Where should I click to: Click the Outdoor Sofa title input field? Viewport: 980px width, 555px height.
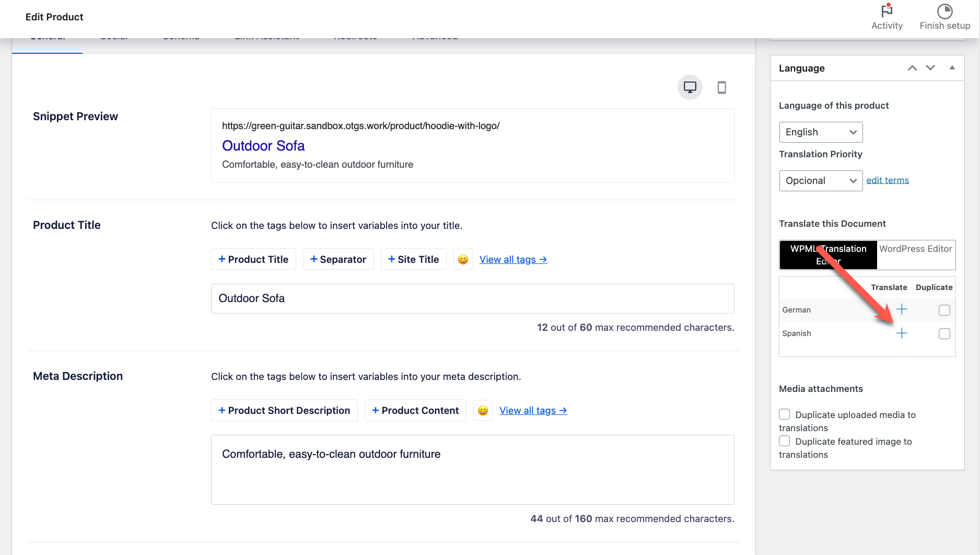click(472, 298)
